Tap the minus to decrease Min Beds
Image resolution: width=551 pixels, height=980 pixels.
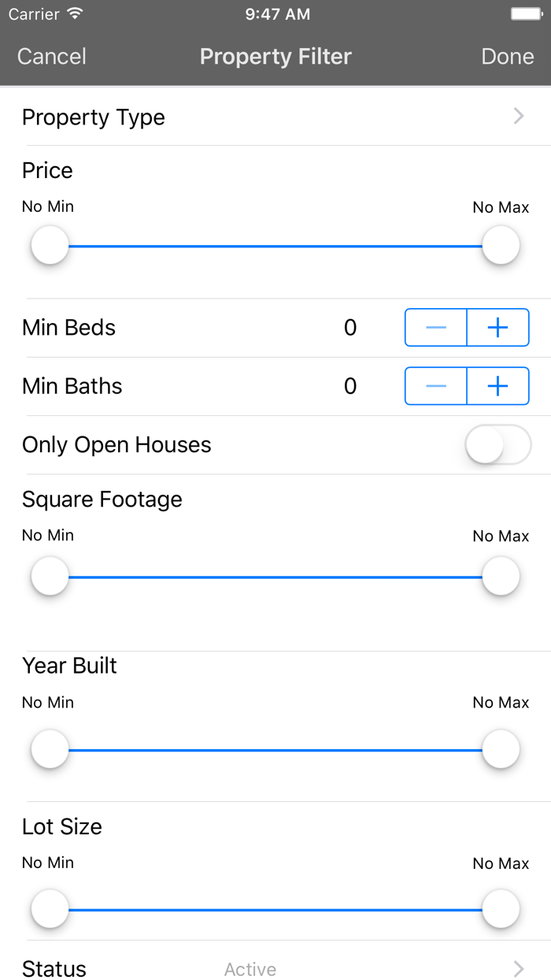coord(435,327)
